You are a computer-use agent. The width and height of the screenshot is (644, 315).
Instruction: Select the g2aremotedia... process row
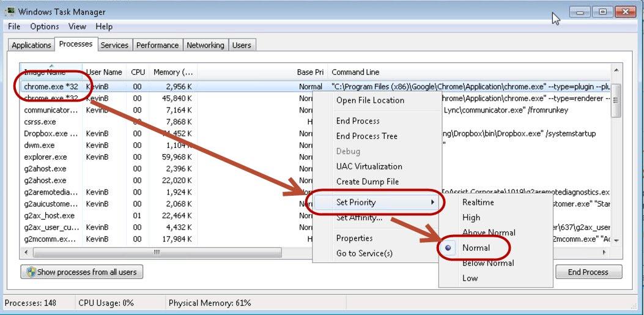[315, 192]
